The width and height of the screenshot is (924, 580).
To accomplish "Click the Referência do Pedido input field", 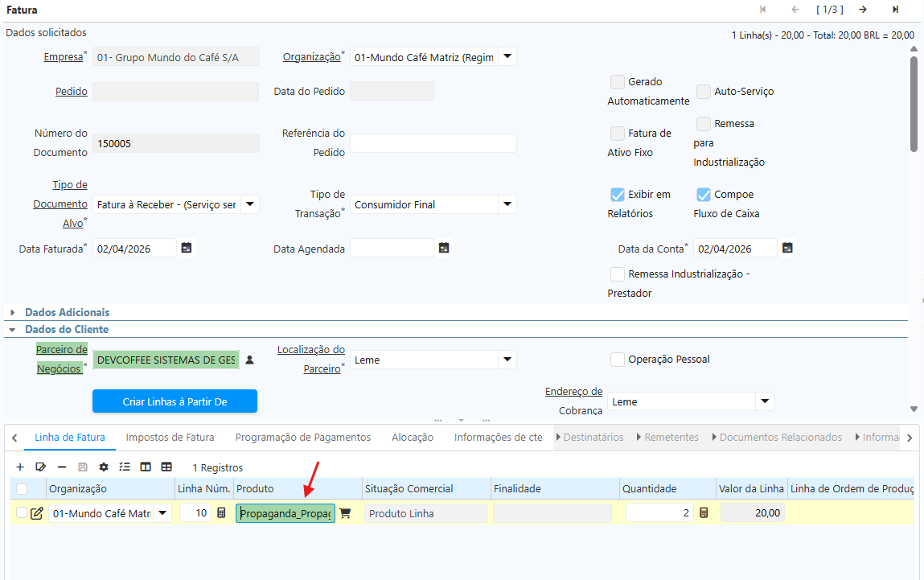I will tap(433, 143).
